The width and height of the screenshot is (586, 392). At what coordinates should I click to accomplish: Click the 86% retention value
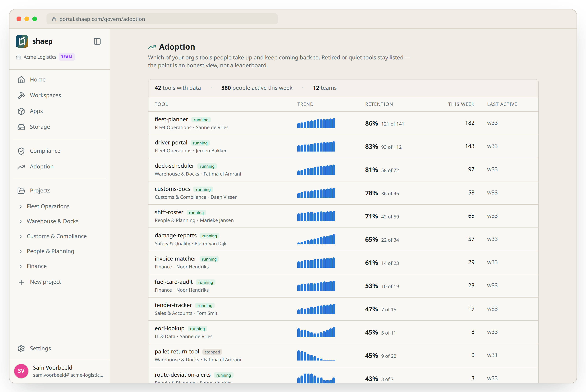(371, 123)
